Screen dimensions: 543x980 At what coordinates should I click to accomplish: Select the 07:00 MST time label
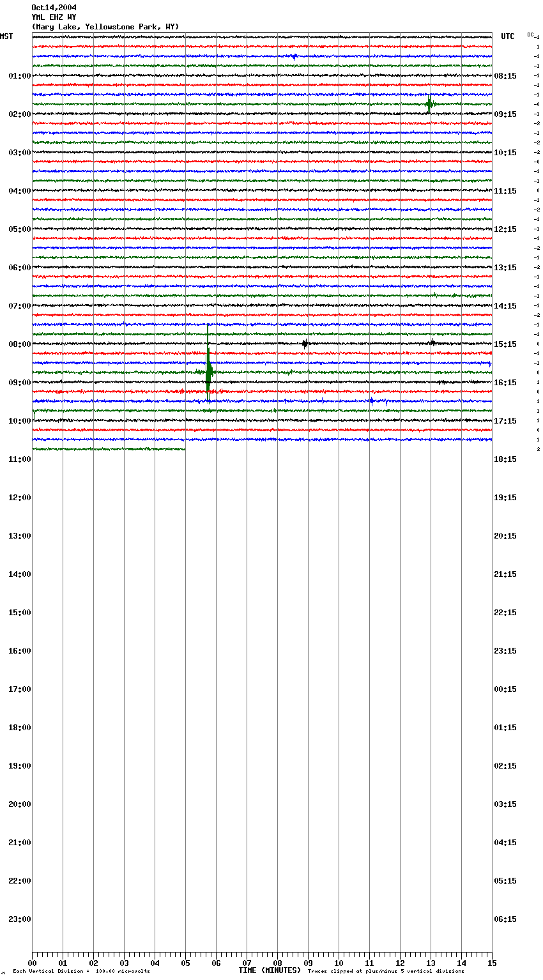tap(20, 306)
